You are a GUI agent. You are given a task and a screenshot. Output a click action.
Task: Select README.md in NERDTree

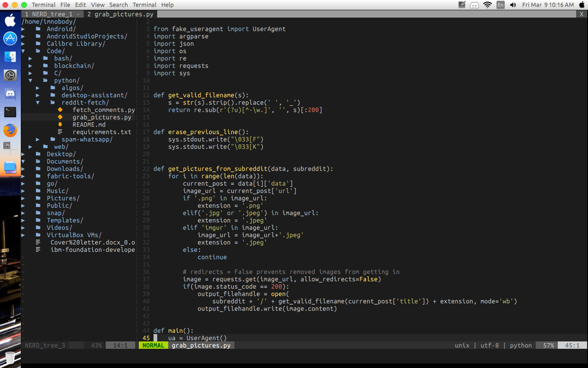click(x=89, y=125)
